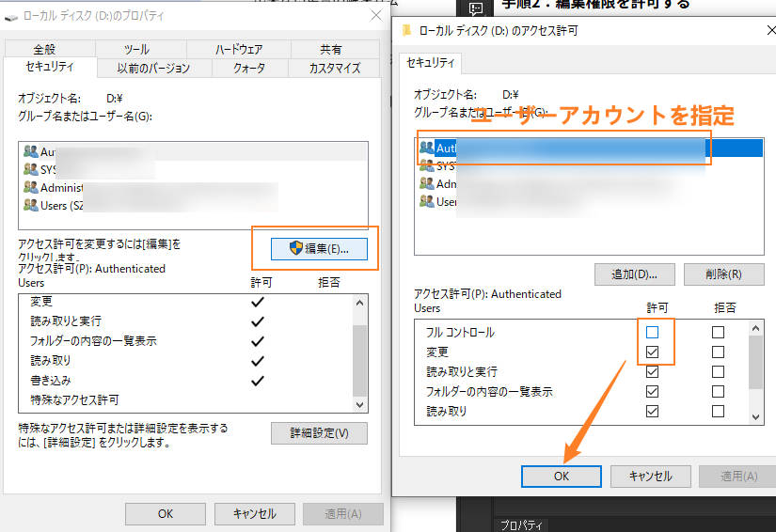Screen dimensions: 776x532
Task: Check 変更 deny checkbox
Action: 718,352
